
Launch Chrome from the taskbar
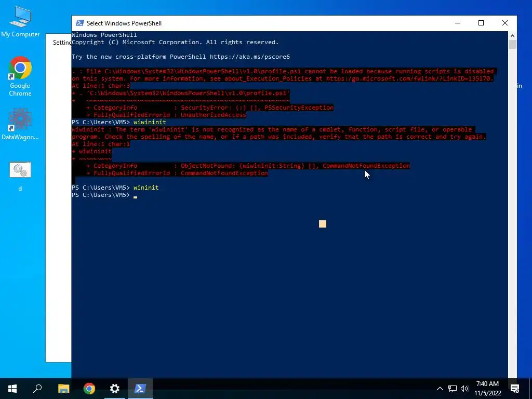[x=89, y=389]
